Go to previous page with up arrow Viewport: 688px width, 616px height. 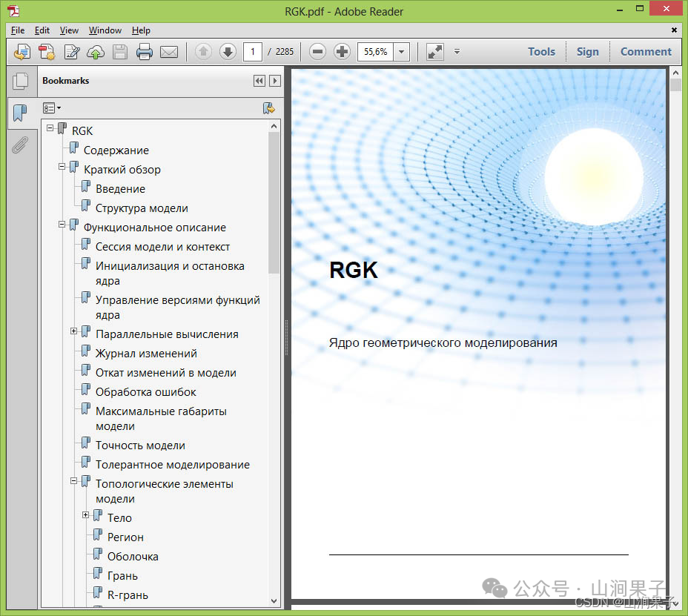click(203, 52)
